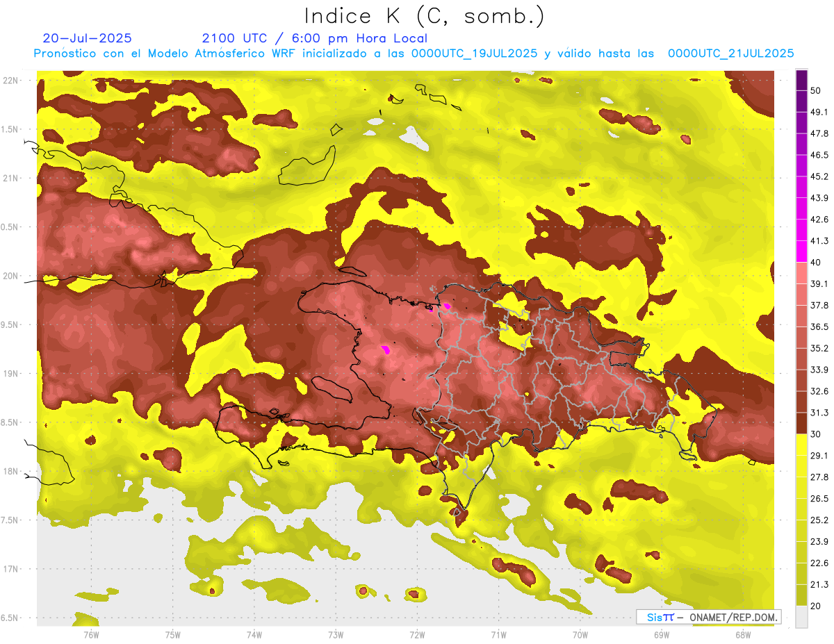Screen dimensions: 834x644
Task: Click the 42.6 value on the color scale
Action: click(819, 220)
